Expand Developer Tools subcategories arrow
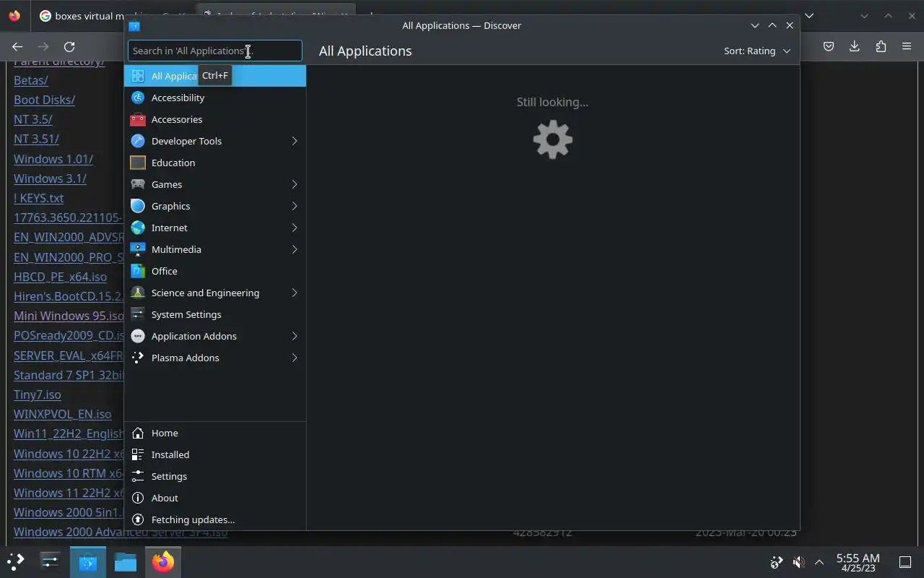 click(x=295, y=141)
